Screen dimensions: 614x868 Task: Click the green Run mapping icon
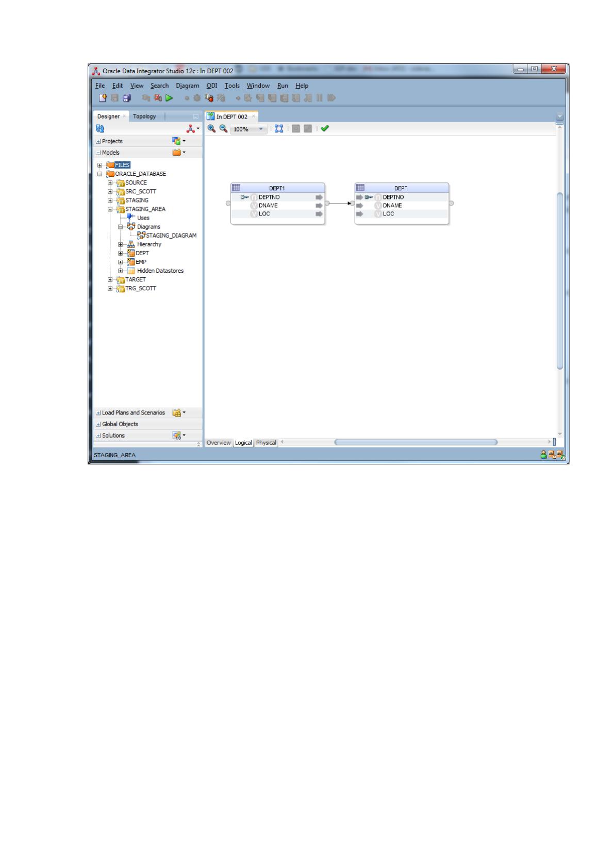point(169,97)
